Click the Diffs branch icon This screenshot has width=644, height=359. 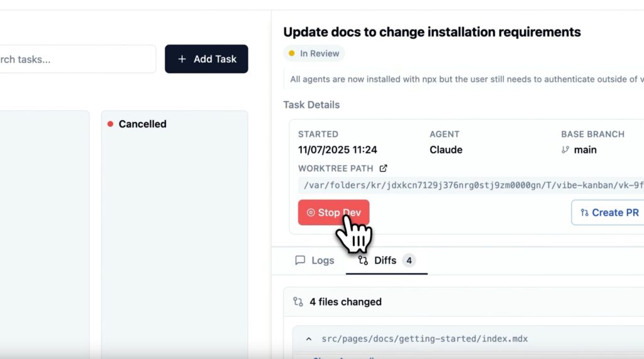pyautogui.click(x=363, y=260)
